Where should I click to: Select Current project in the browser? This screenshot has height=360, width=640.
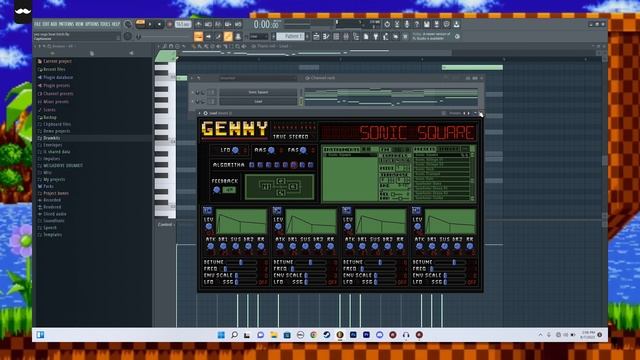[x=58, y=61]
